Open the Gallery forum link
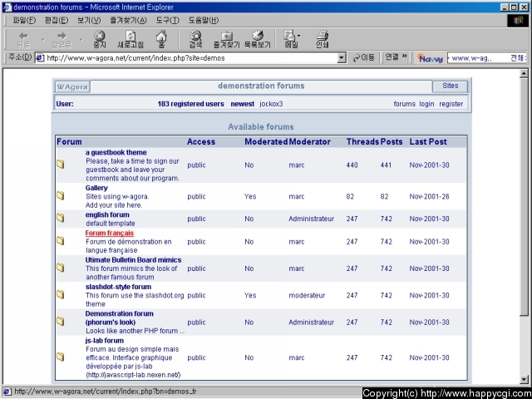The image size is (532, 399). 96,188
